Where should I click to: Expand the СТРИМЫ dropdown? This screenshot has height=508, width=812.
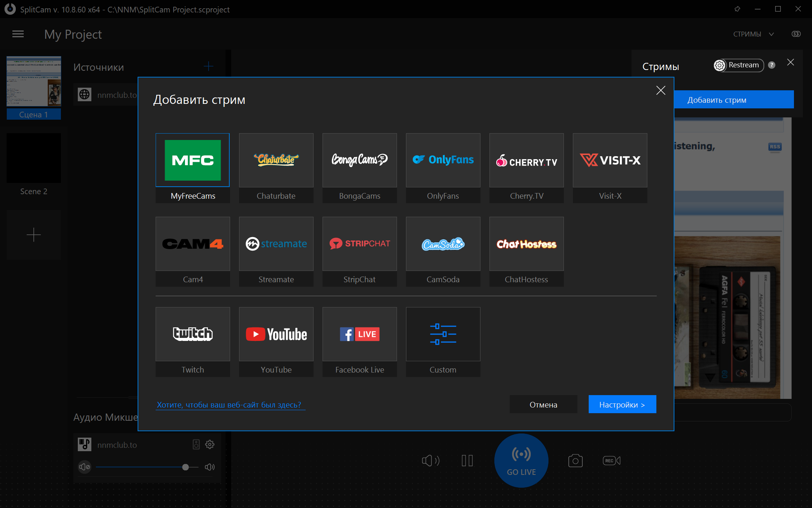753,34
